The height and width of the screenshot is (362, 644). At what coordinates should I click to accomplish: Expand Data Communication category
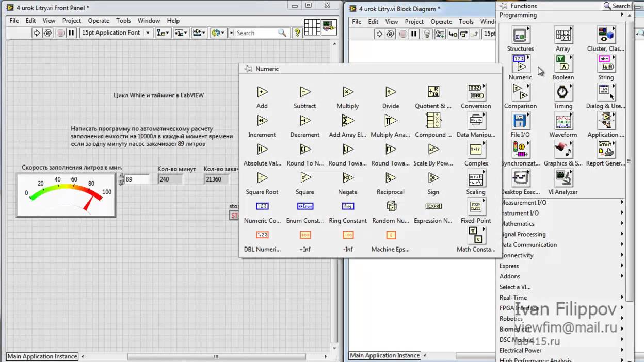coord(562,245)
